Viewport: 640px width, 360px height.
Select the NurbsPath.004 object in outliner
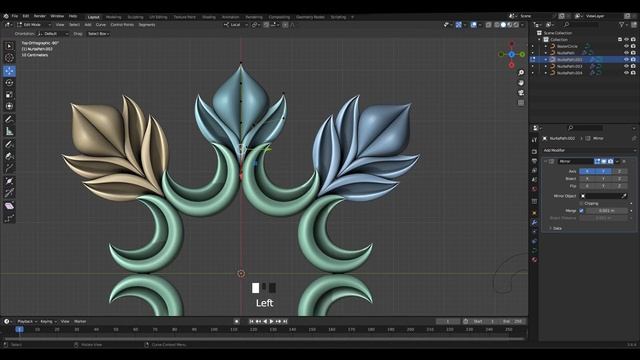569,73
